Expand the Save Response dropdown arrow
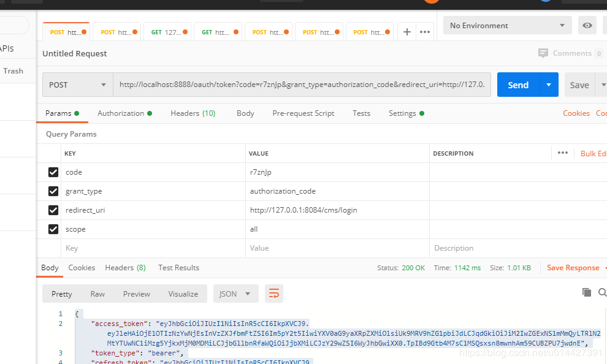 (x=604, y=267)
